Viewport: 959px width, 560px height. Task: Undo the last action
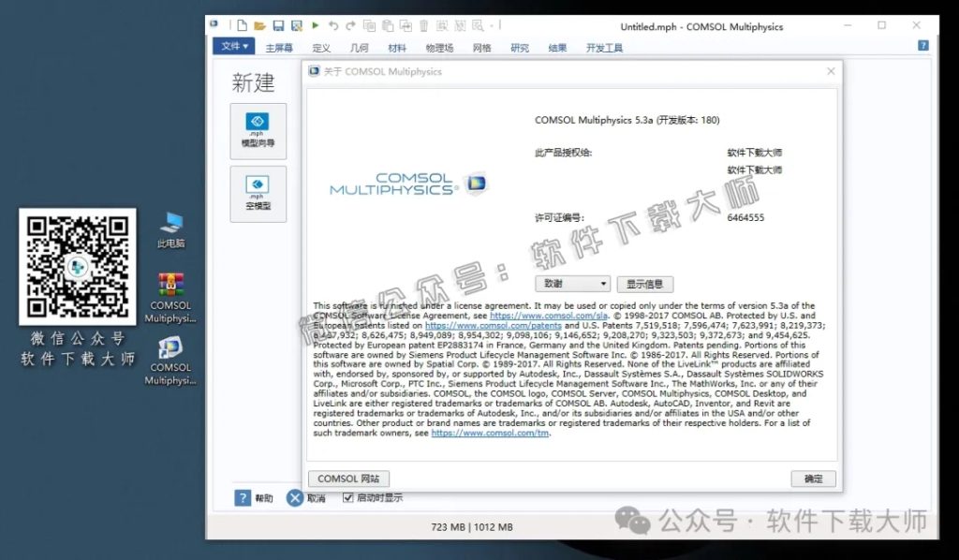click(333, 24)
